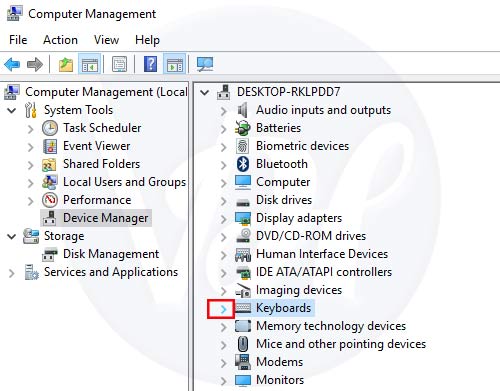Screen dimensions: 500x391
Task: Click the Disk Management icon
Action: pyautogui.click(x=50, y=254)
